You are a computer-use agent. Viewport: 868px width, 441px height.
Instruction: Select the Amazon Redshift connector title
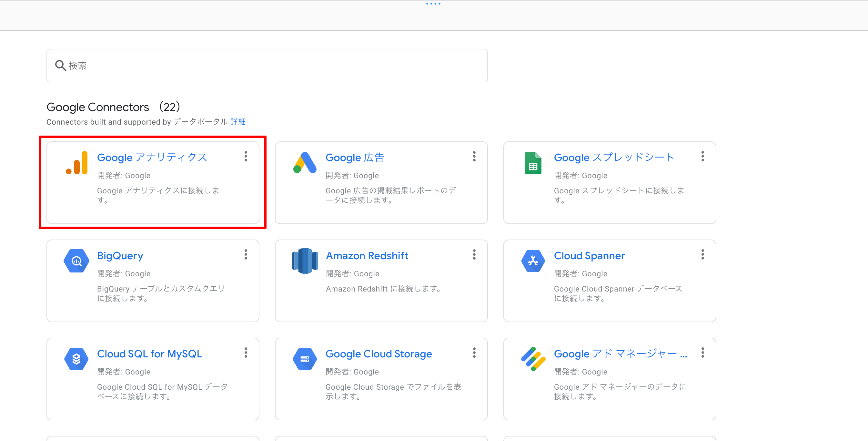367,256
